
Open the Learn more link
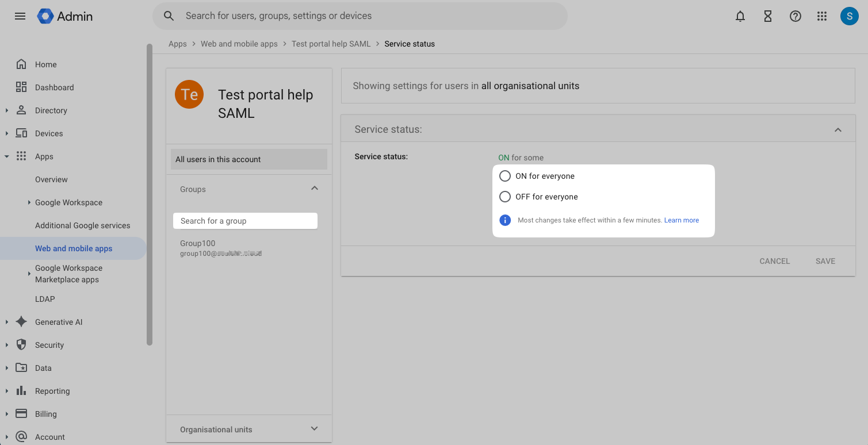click(681, 220)
